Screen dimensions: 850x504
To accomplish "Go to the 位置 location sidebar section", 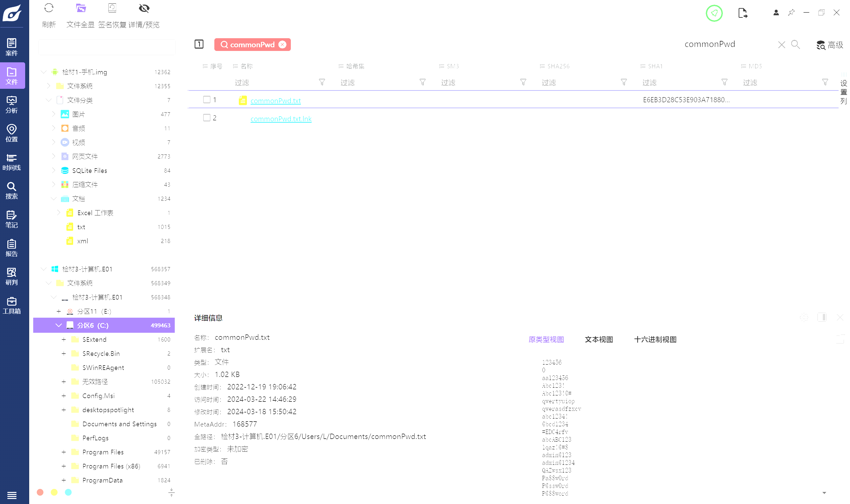I will coord(11,133).
